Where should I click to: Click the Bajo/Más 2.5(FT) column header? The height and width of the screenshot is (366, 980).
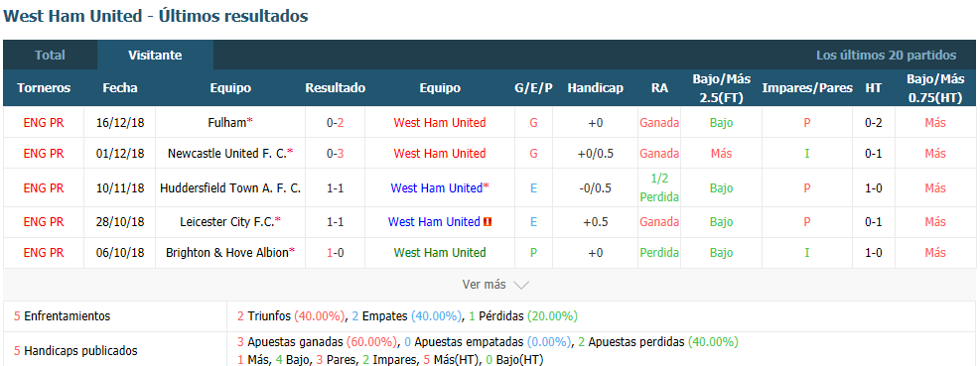[x=721, y=88]
